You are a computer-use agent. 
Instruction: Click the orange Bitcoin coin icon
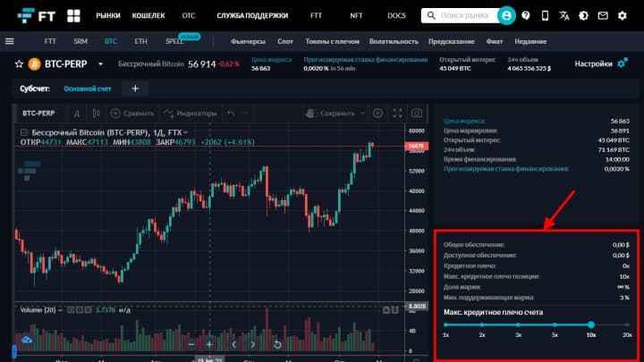(35, 64)
